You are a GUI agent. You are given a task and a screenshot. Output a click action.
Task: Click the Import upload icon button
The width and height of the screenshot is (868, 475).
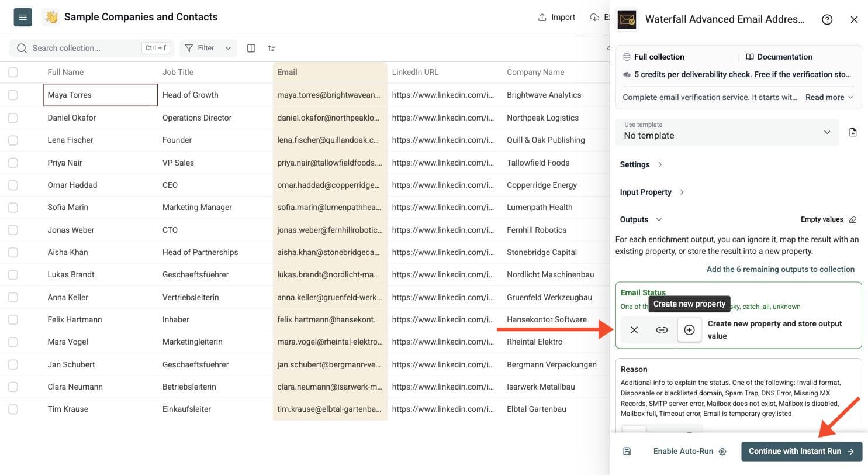tap(556, 17)
